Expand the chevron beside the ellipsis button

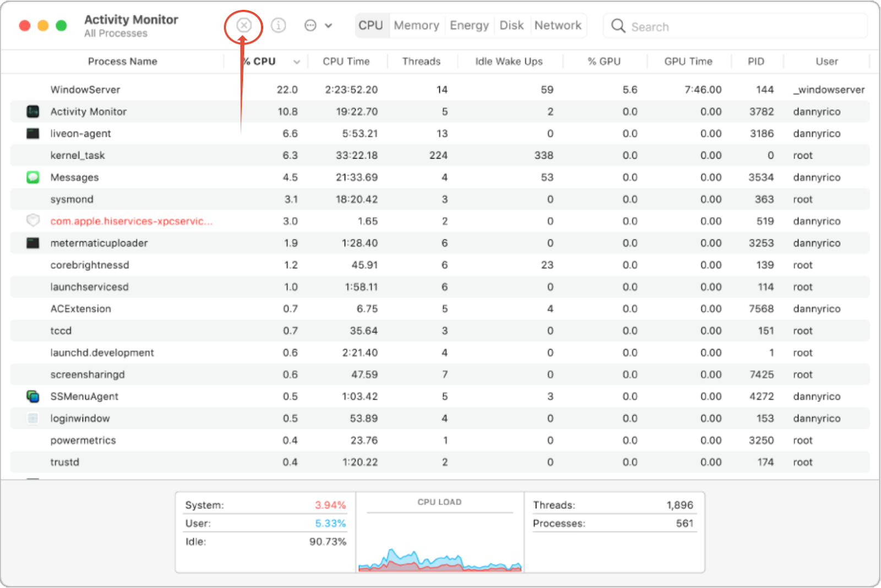pos(328,25)
